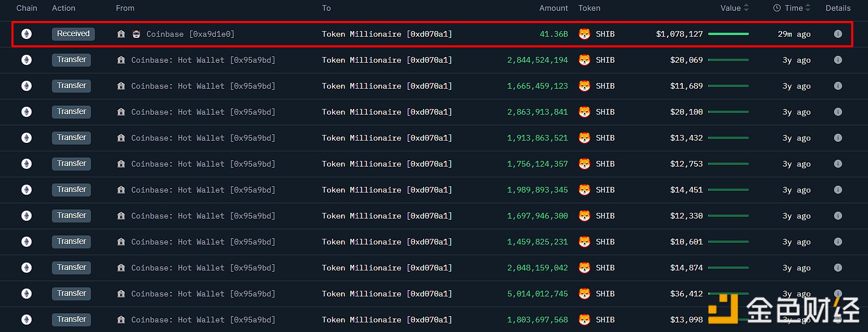The height and width of the screenshot is (332, 868).
Task: Click the bank icon beside Coinbase [0xa9d1e0]
Action: pyautogui.click(x=121, y=34)
